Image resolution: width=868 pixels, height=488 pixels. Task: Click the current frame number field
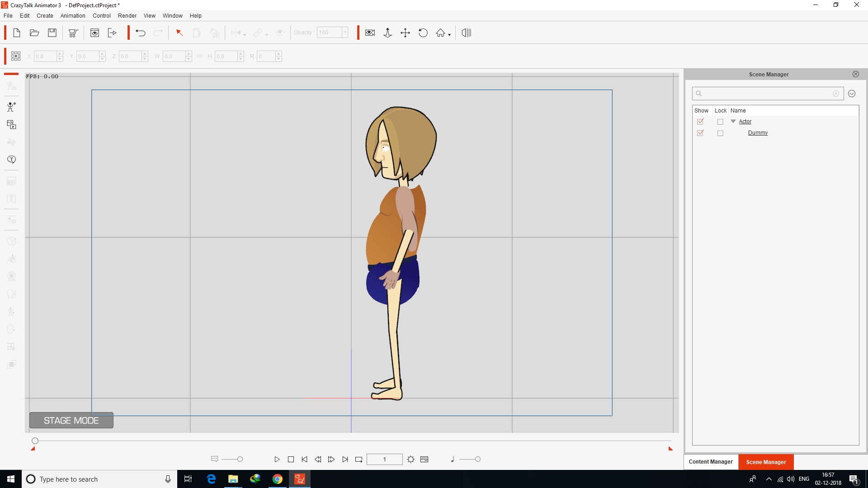click(384, 459)
